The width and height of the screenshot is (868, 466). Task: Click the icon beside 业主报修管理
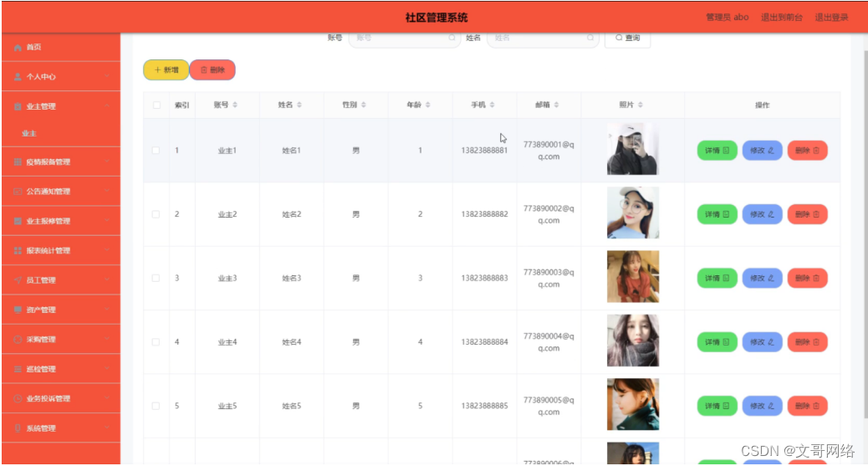click(x=18, y=221)
